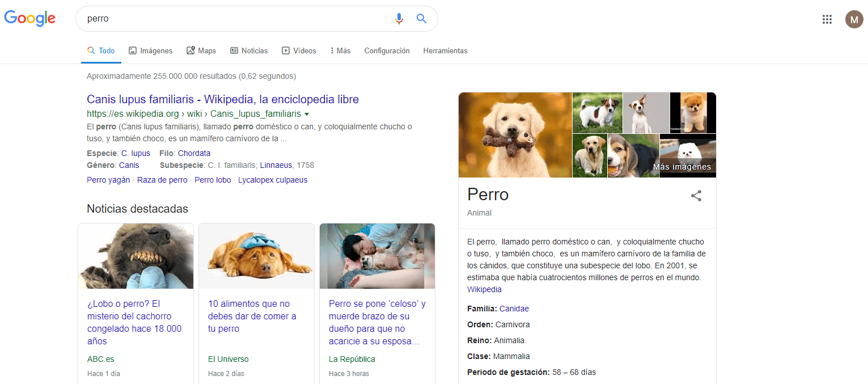This screenshot has width=868, height=384.
Task: Open sick dog with ice pack thumbnail
Action: (256, 256)
